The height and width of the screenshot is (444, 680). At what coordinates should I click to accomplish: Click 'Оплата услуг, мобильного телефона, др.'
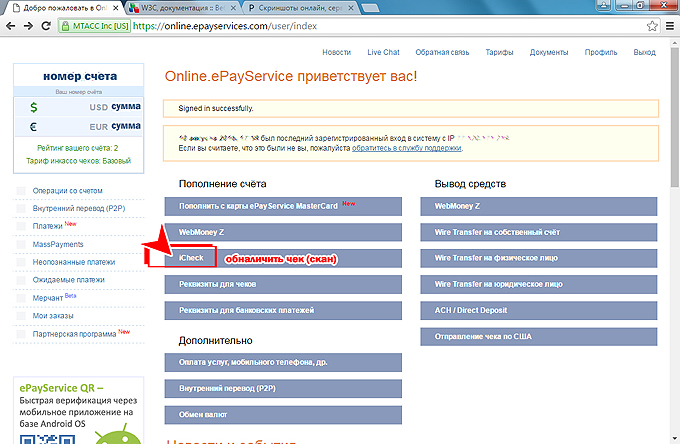click(x=283, y=362)
